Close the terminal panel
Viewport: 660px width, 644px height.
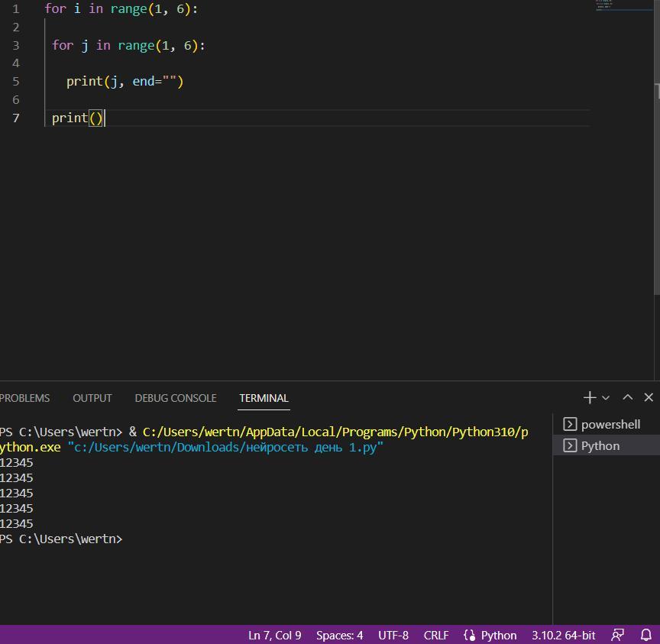[649, 397]
